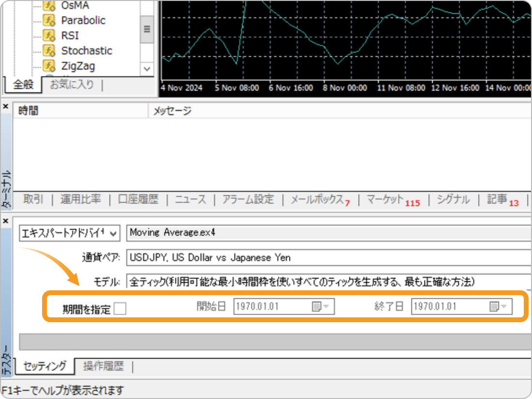Open the 記事 terminal tab

pos(503,199)
